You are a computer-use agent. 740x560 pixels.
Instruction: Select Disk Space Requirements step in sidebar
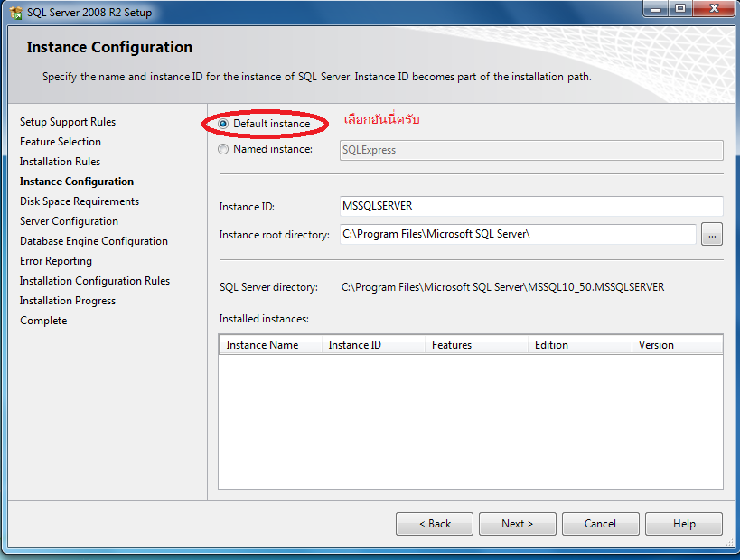(80, 201)
